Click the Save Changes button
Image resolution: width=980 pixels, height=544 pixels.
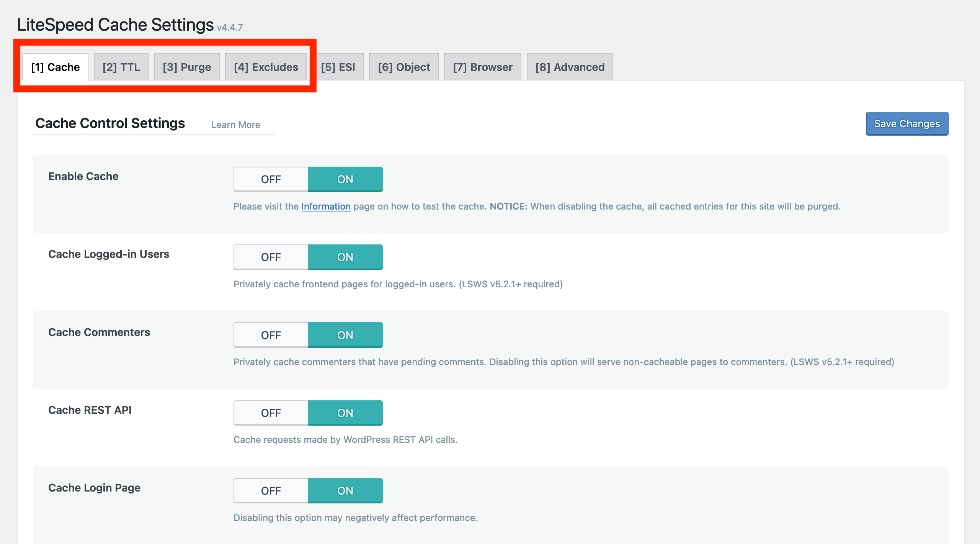pyautogui.click(x=907, y=124)
